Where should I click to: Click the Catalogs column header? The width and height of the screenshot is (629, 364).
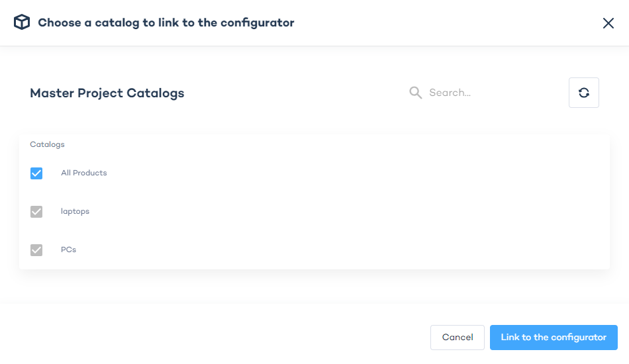point(47,144)
